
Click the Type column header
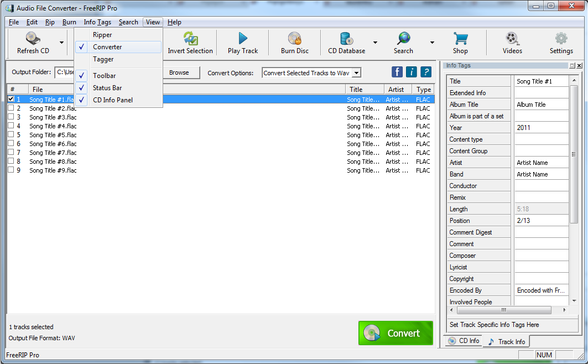click(x=423, y=89)
